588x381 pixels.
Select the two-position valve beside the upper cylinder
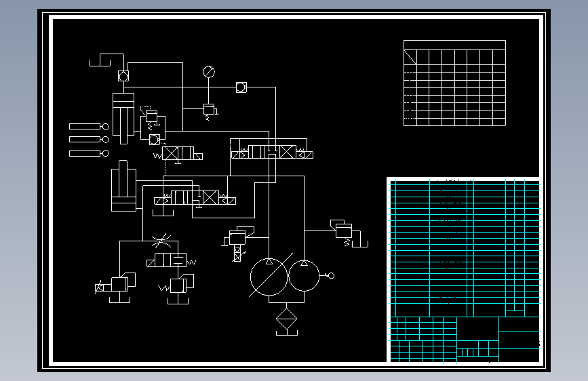coord(178,154)
